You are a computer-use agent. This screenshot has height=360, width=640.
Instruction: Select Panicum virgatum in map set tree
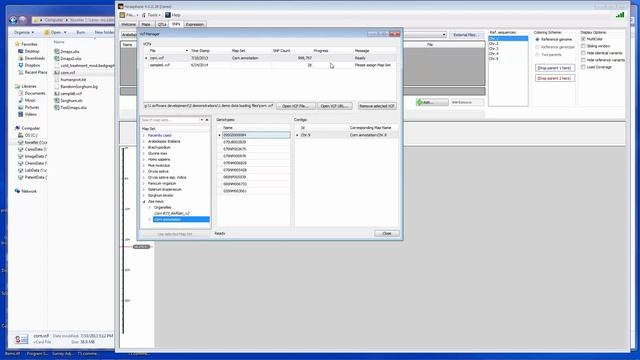pos(162,184)
